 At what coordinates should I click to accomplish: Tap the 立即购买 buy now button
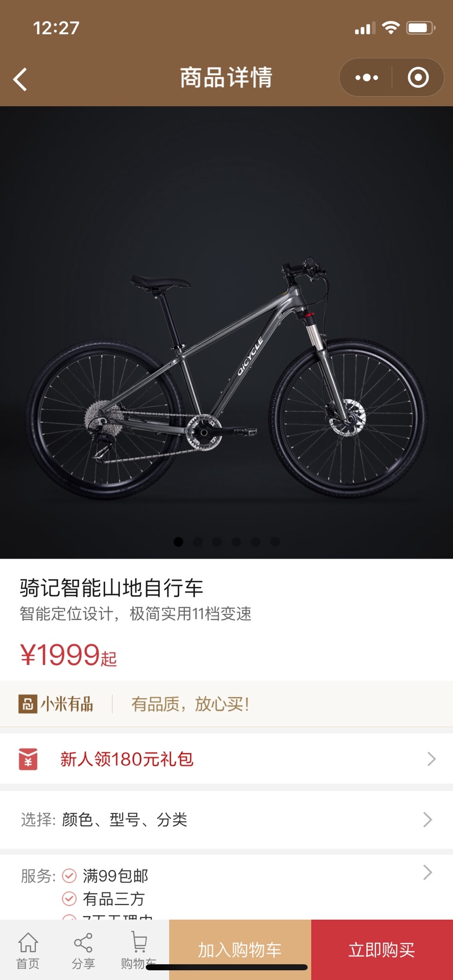coord(382,950)
